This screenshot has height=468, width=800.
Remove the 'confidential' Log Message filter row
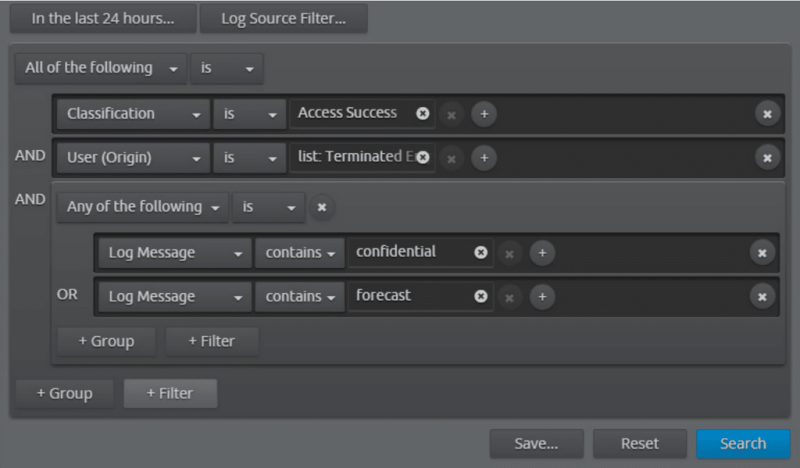762,253
